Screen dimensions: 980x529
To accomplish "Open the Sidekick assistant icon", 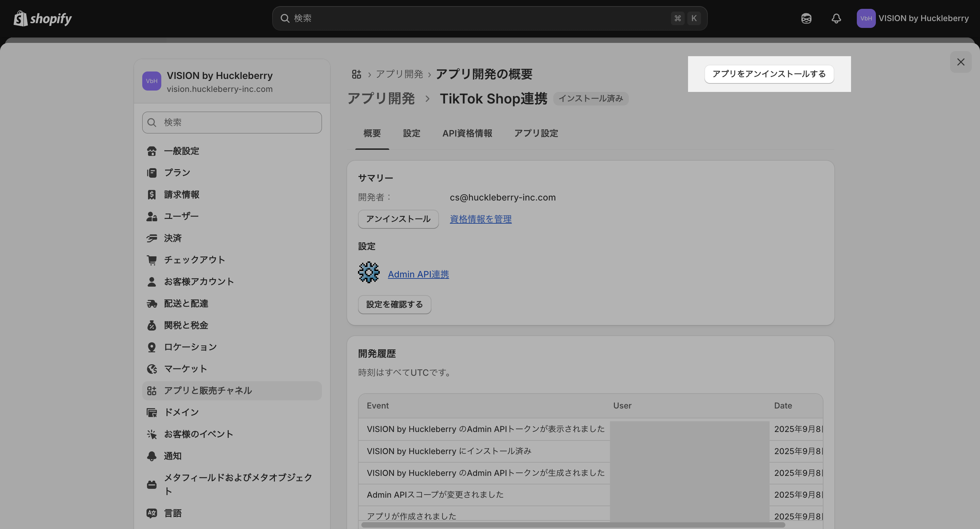I will pos(806,18).
